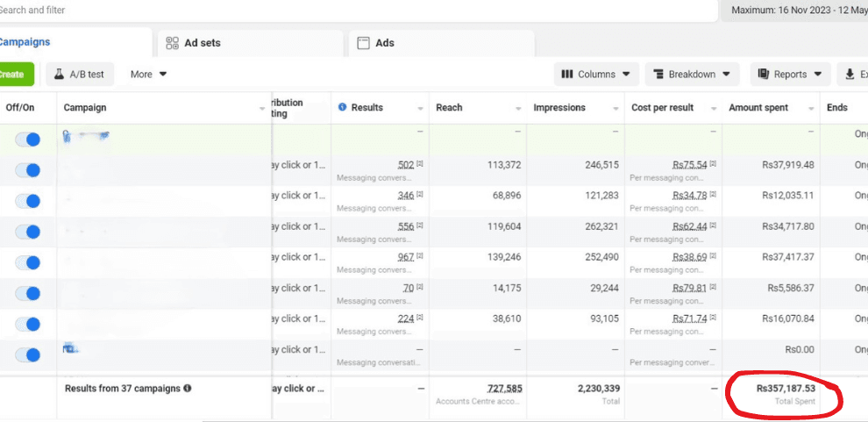The width and height of the screenshot is (868, 422).
Task: Expand the Reports dropdown arrow
Action: pos(818,75)
